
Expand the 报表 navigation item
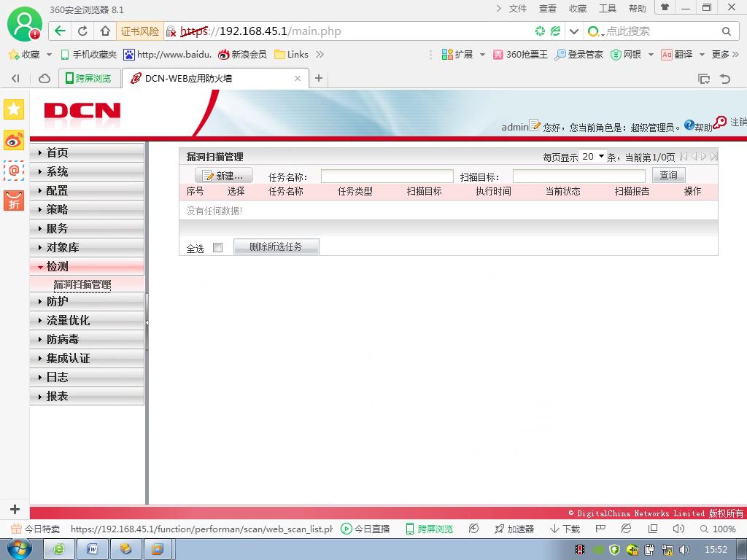tap(88, 396)
